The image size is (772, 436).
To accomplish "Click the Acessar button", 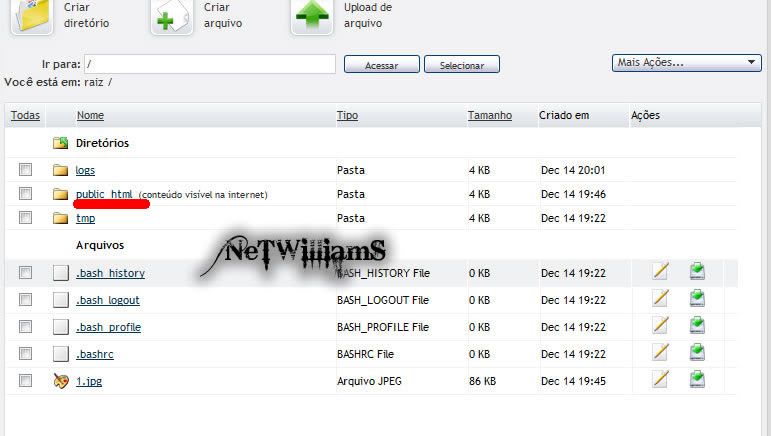I will point(382,64).
